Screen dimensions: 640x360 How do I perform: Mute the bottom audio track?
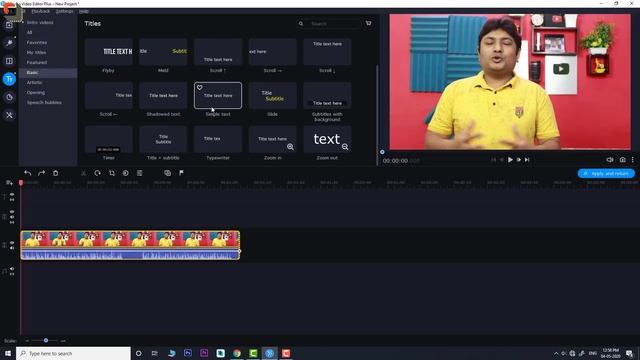click(x=12, y=269)
